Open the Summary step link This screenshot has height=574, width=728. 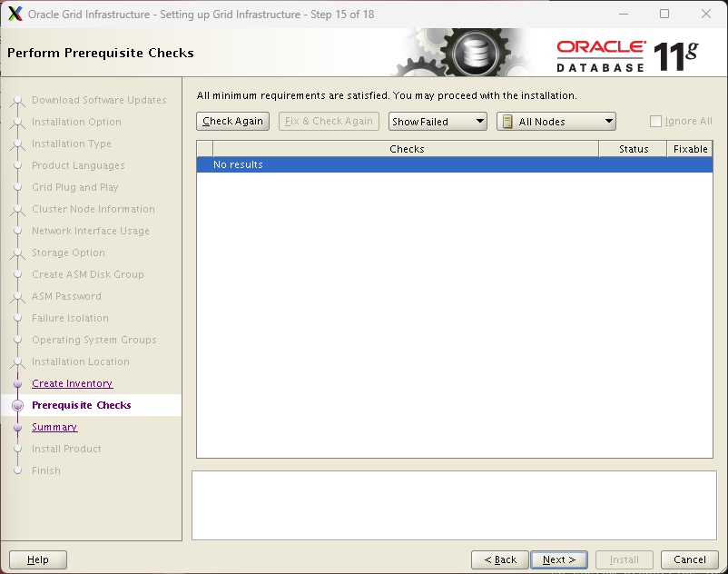click(x=54, y=427)
